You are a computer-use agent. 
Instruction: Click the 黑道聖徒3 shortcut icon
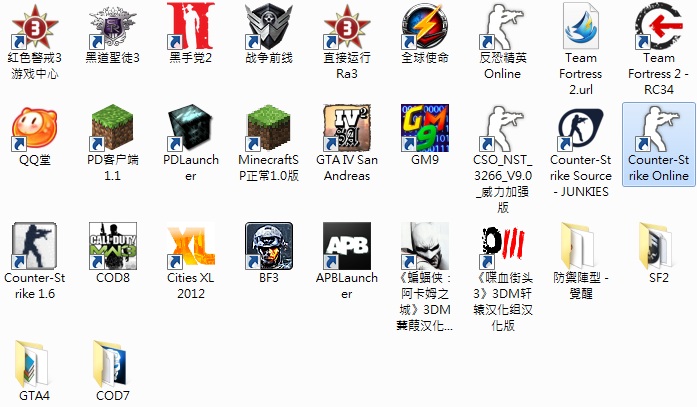click(112, 26)
